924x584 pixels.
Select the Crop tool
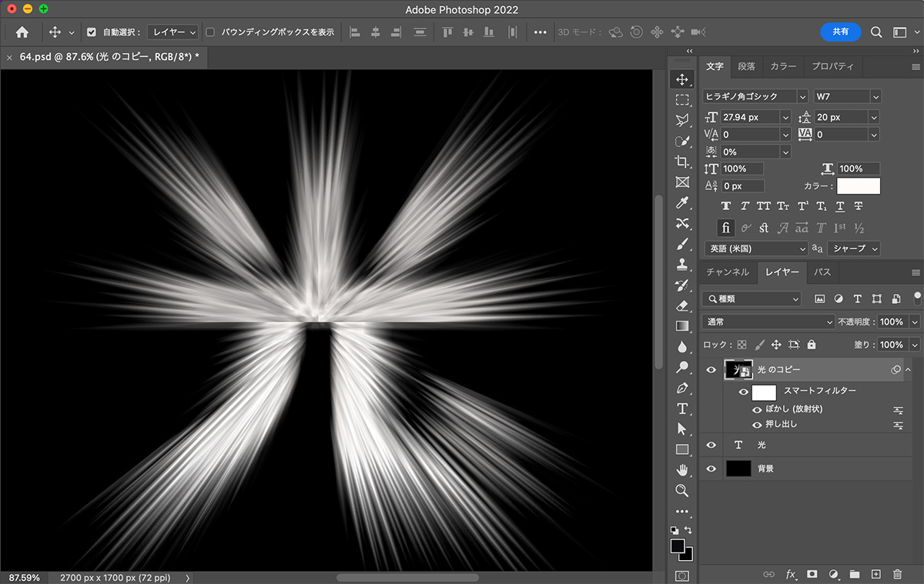[681, 162]
